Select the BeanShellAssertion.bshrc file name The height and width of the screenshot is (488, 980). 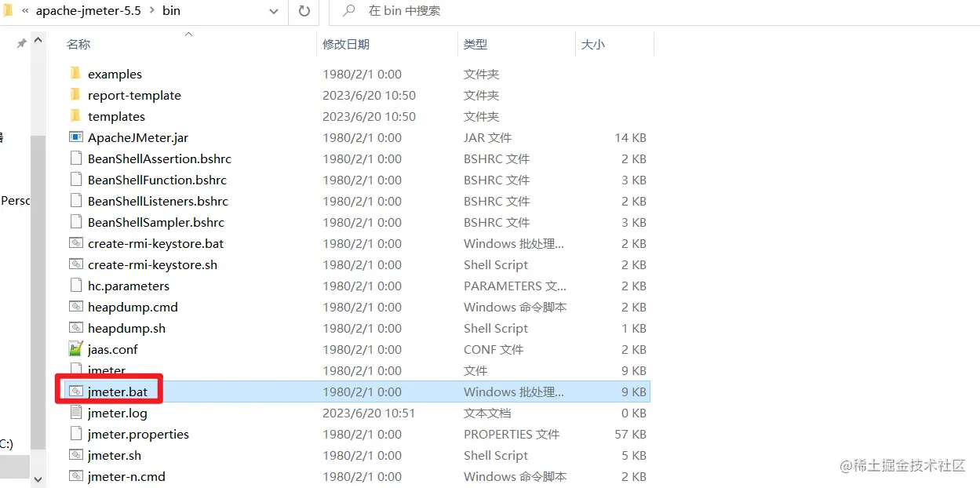pyautogui.click(x=159, y=158)
